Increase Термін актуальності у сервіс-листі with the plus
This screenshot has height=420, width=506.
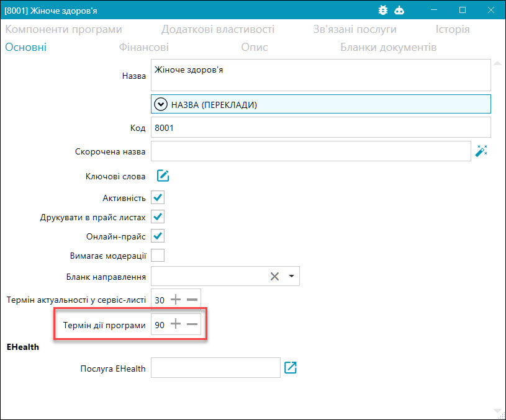[x=176, y=300]
